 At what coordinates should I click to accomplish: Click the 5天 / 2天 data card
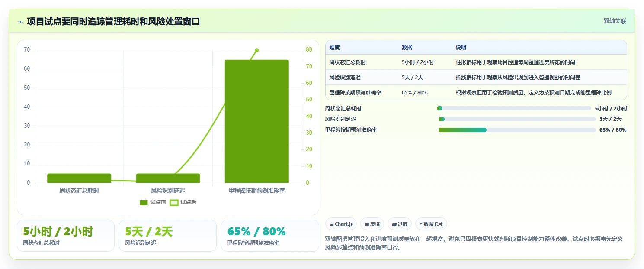click(168, 236)
